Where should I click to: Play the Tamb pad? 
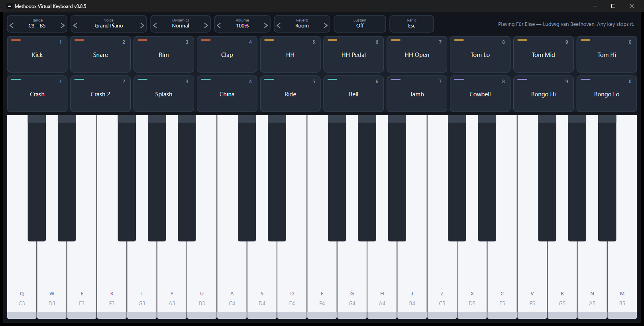(417, 94)
